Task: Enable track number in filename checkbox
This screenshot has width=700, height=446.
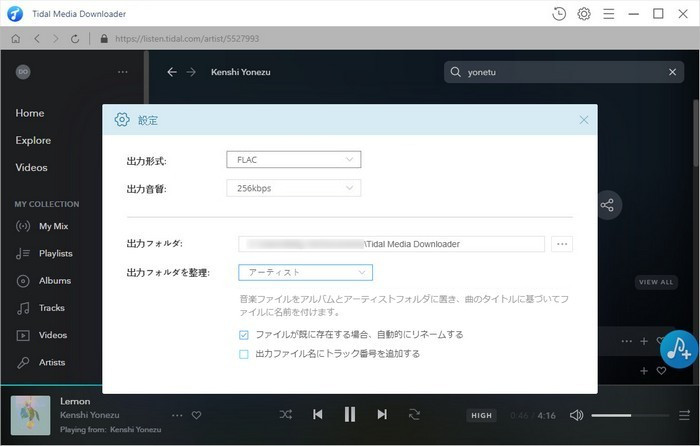Action: tap(244, 354)
